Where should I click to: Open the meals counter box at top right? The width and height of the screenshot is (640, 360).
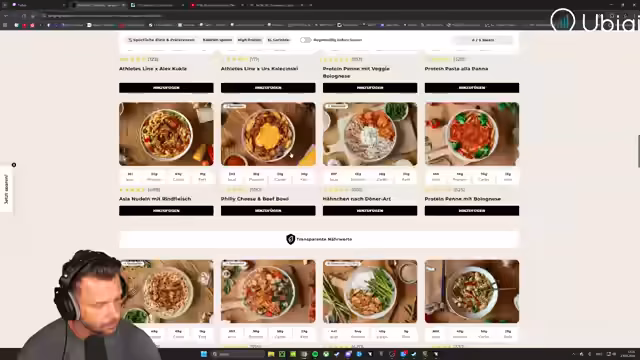tap(482, 40)
